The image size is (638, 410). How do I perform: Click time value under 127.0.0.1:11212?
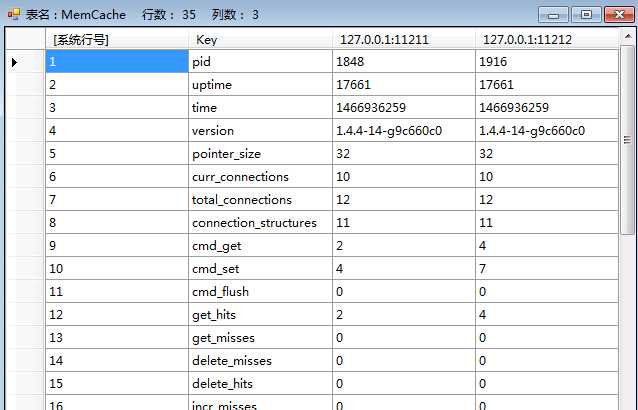pyautogui.click(x=546, y=108)
